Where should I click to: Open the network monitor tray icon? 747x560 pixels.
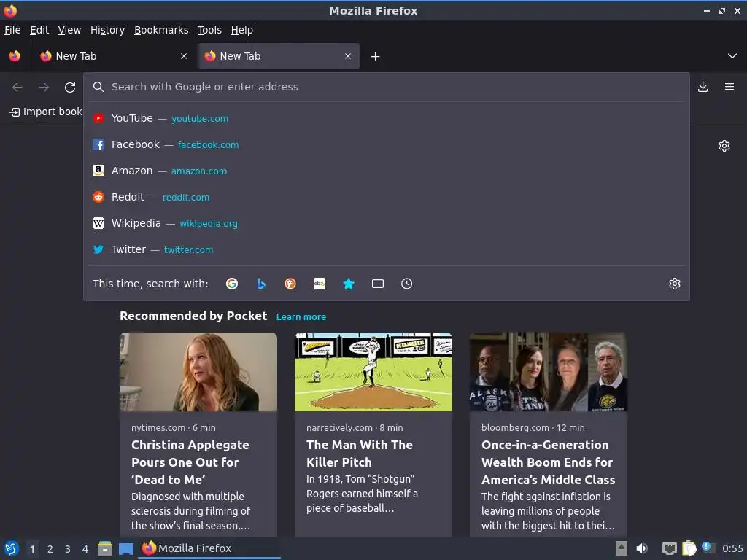(x=670, y=548)
